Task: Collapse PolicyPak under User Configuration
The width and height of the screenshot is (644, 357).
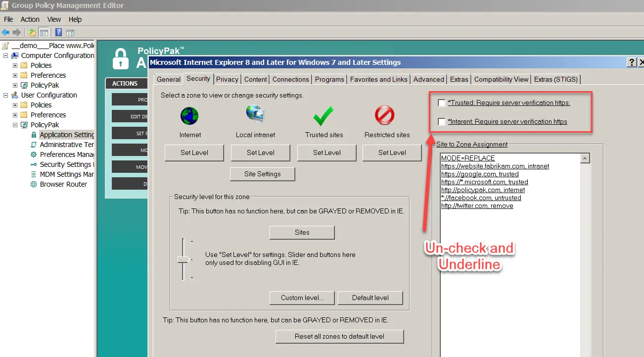Action: pyautogui.click(x=15, y=125)
